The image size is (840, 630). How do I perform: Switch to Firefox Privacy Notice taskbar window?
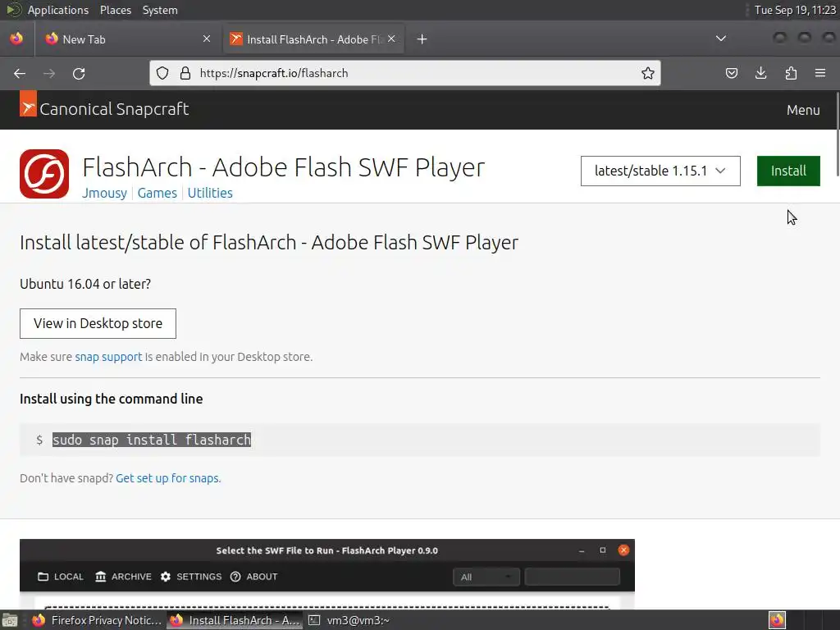pyautogui.click(x=97, y=620)
